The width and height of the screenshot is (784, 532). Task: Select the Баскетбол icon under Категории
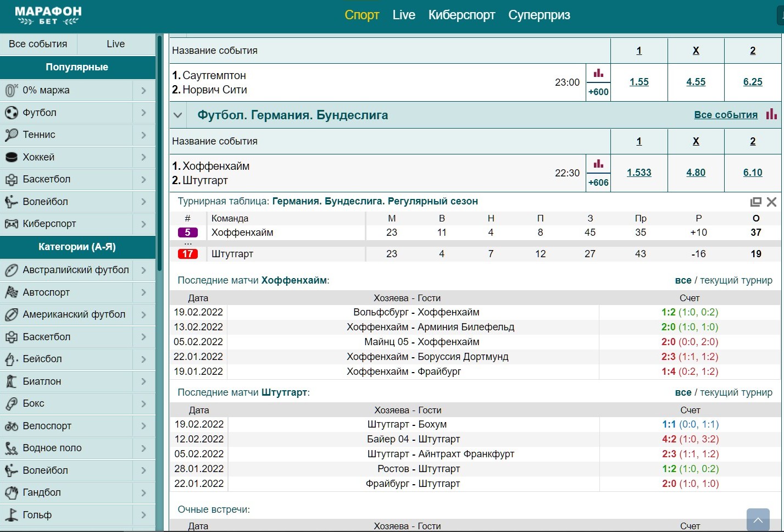pos(11,337)
